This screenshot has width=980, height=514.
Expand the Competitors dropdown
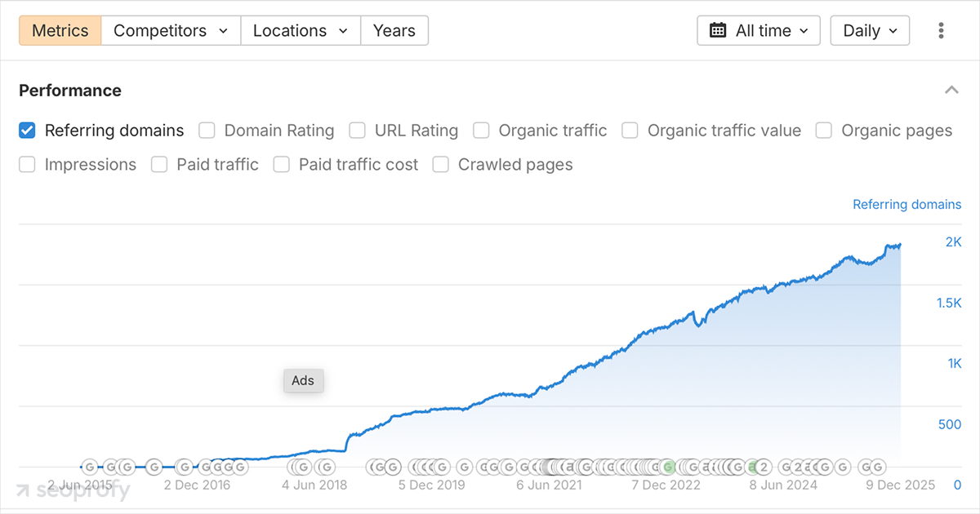click(170, 30)
